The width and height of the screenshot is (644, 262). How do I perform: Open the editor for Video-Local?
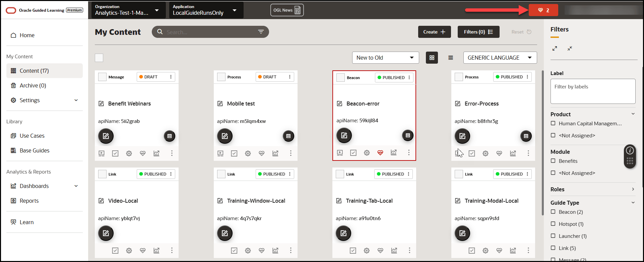(106, 233)
